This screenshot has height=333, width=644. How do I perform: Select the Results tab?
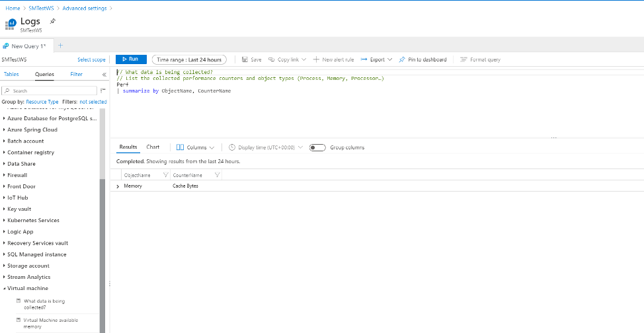[128, 147]
